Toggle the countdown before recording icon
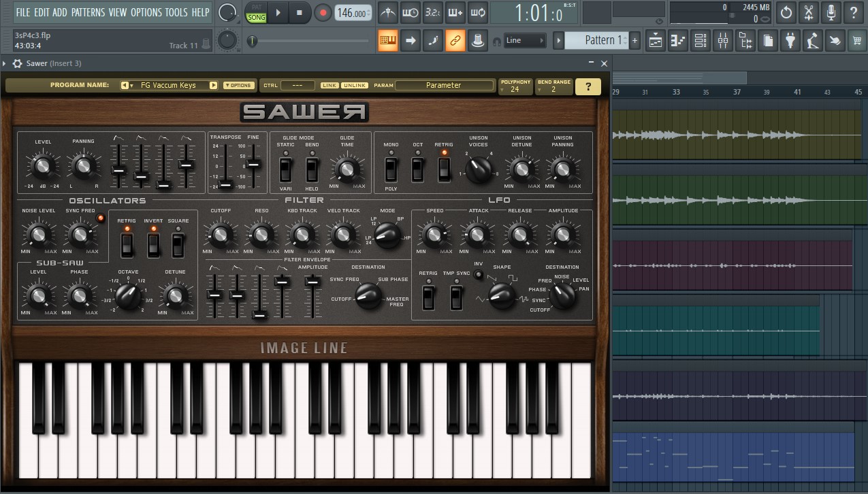This screenshot has width=868, height=494. pyautogui.click(x=432, y=12)
